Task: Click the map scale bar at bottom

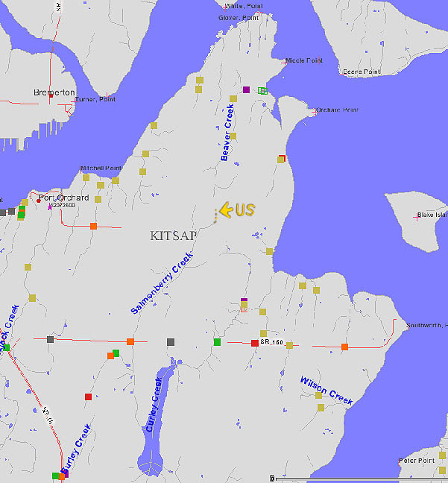Action: click(358, 478)
